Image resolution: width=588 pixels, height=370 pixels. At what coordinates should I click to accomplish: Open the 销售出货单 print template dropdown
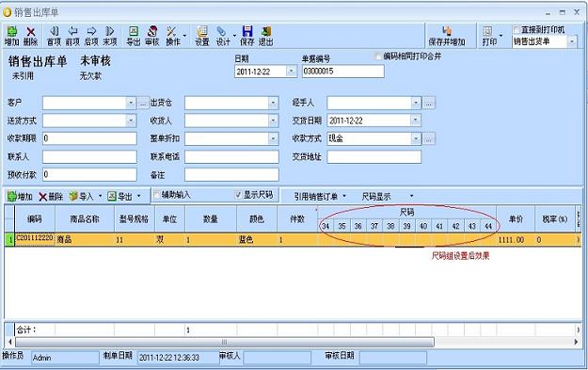coord(572,41)
